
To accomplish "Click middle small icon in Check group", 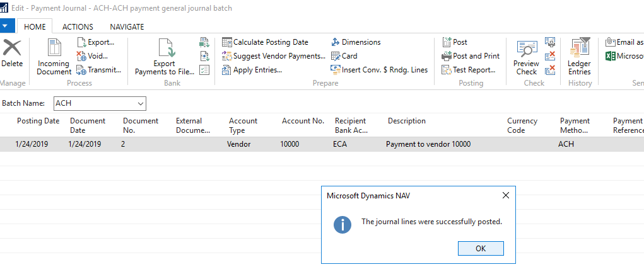I will point(550,56).
